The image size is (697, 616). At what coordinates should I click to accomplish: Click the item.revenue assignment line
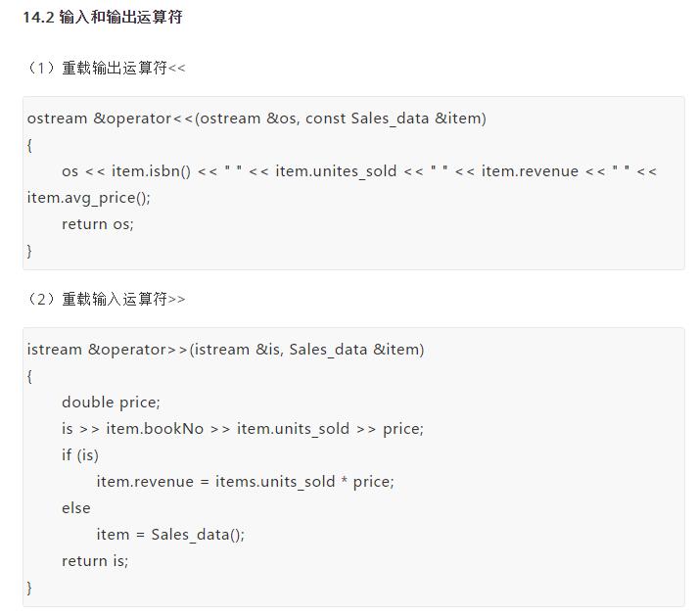point(246,482)
